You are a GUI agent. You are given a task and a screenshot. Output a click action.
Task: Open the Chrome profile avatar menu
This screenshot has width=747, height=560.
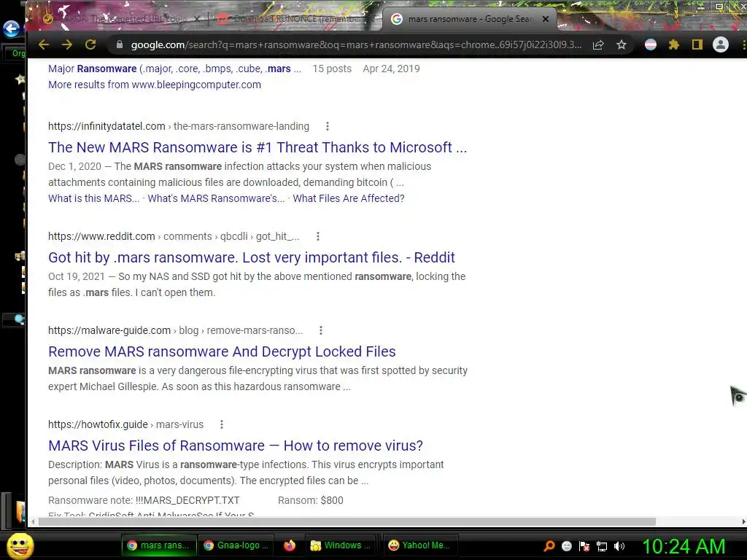720,44
